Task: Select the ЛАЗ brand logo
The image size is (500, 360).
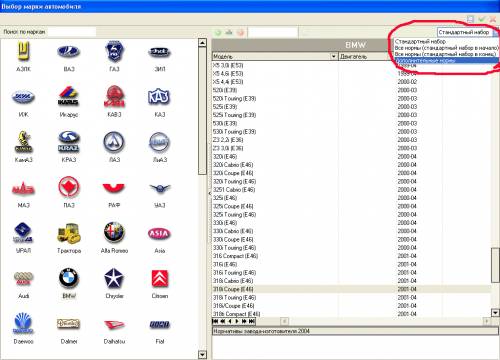Action: click(114, 142)
